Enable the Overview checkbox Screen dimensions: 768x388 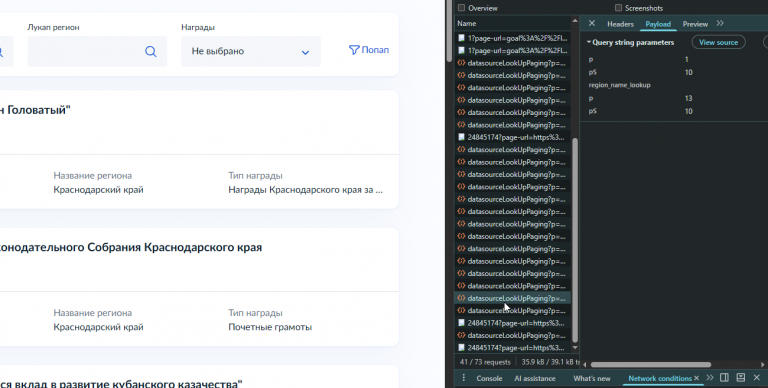pyautogui.click(x=461, y=8)
